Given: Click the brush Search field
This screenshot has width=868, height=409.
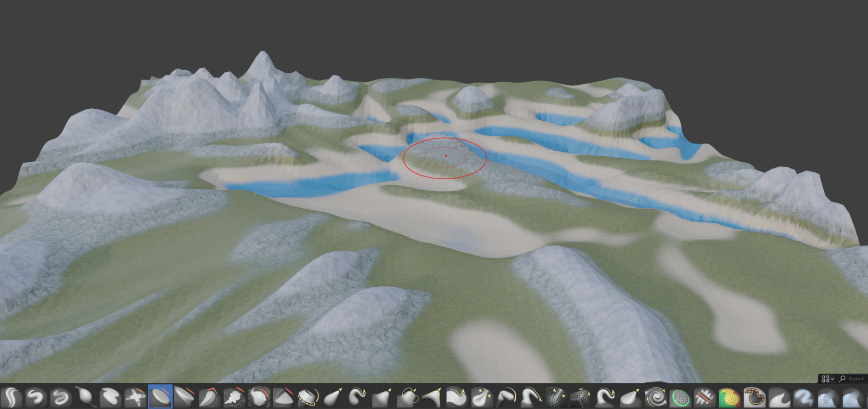Looking at the screenshot, I should point(852,378).
